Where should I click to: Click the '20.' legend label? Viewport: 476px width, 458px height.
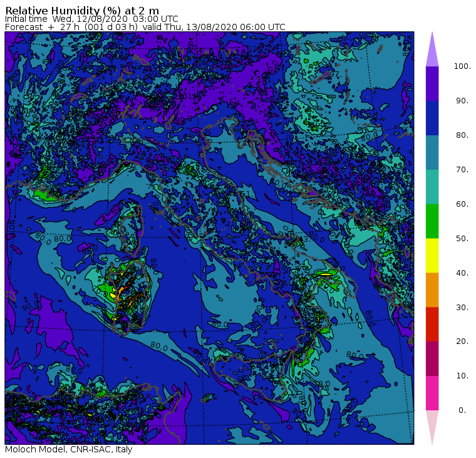[462, 341]
